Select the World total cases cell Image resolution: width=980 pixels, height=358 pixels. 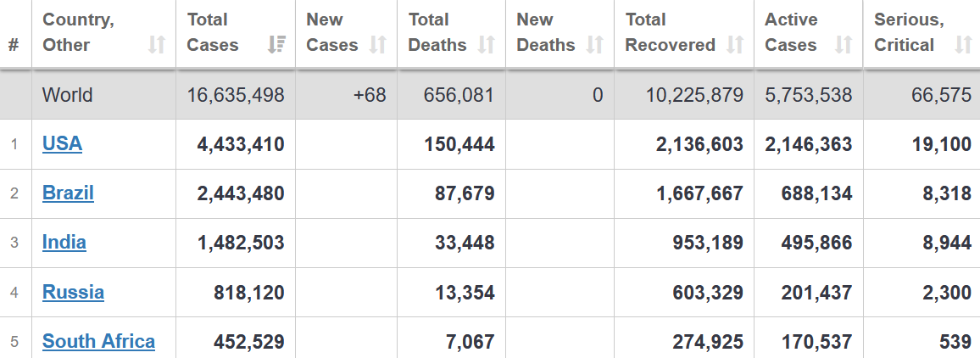pos(236,95)
